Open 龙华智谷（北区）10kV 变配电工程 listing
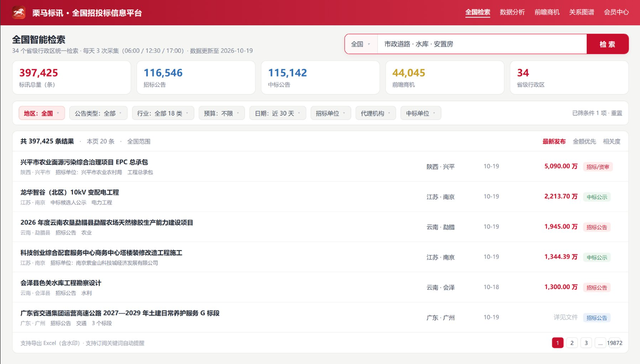The height and width of the screenshot is (364, 640). click(70, 192)
